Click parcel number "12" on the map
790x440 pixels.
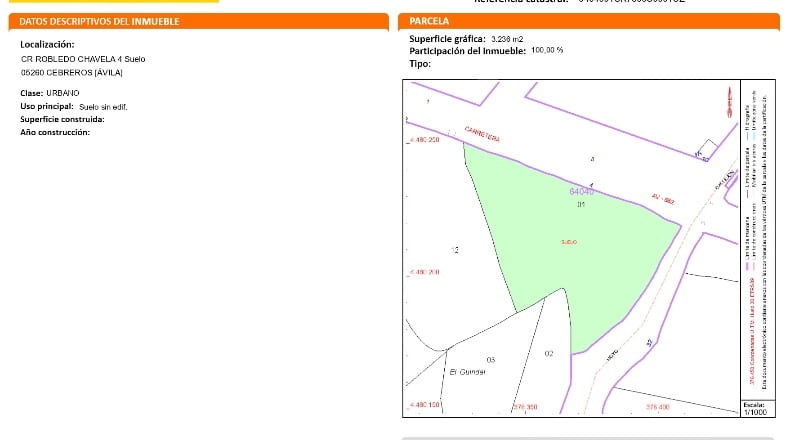[x=455, y=250]
